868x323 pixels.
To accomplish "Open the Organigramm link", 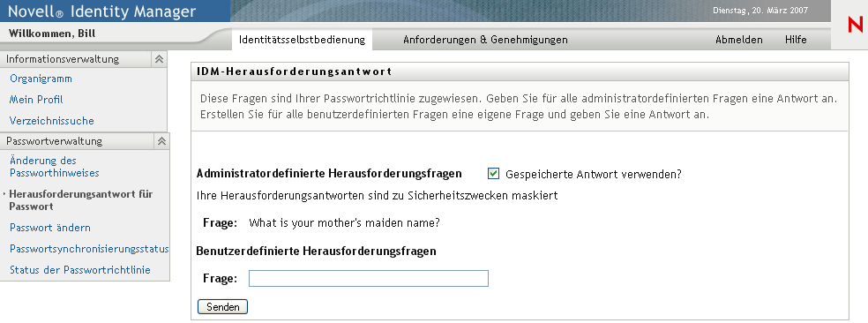I will coord(41,79).
